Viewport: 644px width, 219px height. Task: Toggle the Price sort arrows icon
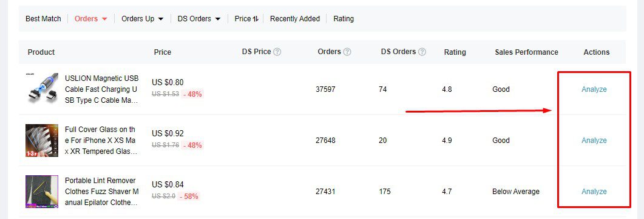click(x=256, y=18)
